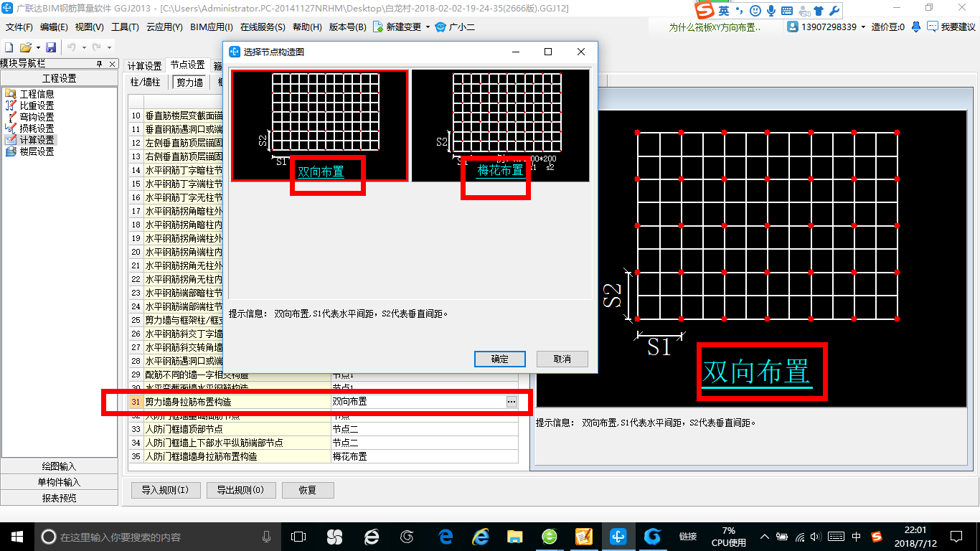This screenshot has width=980, height=551.
Task: Open the account 13907298339 dropdown
Action: [x=864, y=27]
